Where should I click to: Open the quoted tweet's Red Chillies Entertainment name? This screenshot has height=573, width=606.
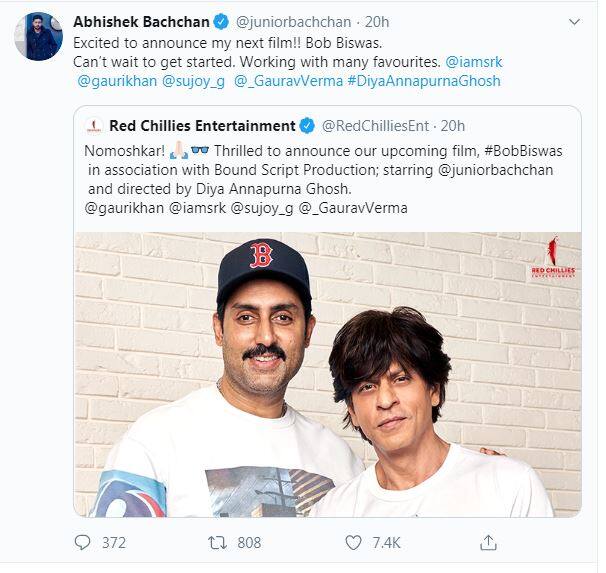click(x=202, y=126)
